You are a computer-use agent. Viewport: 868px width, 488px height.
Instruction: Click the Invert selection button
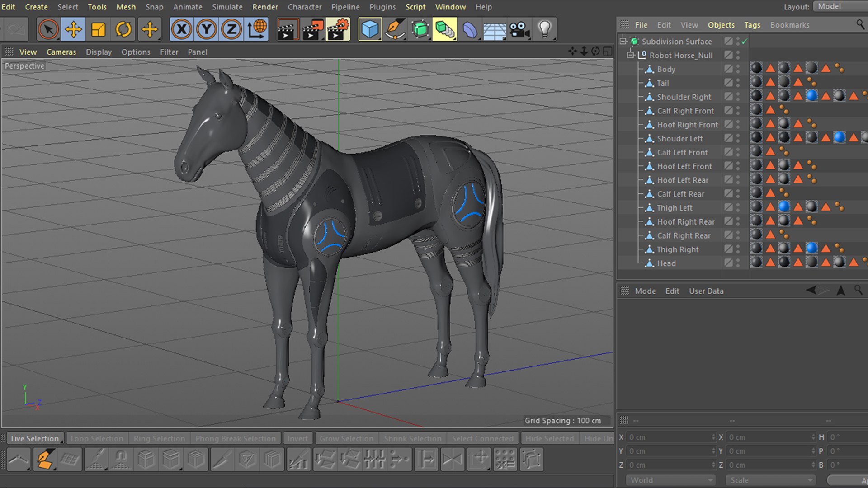(297, 438)
